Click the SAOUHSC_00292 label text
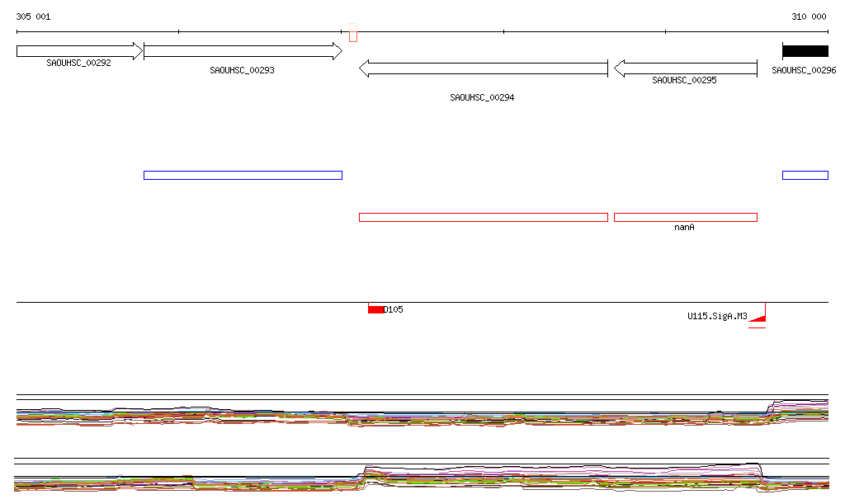This screenshot has height=504, width=845. tap(78, 63)
